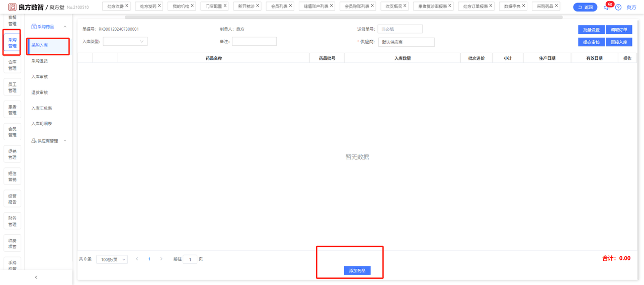Screen dimensions: 644x285
Task: Close the 收支概况 tab
Action: click(x=405, y=6)
